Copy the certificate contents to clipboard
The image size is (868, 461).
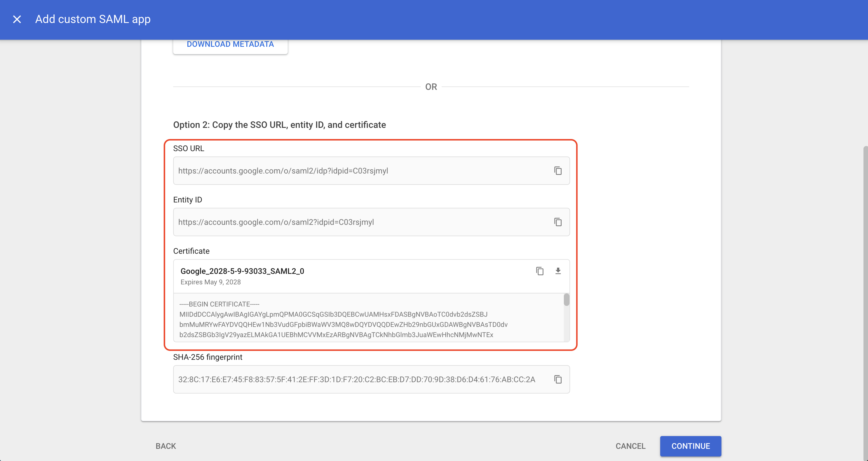click(x=539, y=271)
